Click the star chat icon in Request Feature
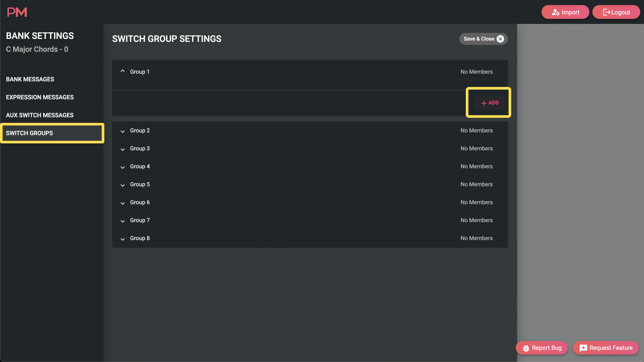The height and width of the screenshot is (362, 644). 583,348
